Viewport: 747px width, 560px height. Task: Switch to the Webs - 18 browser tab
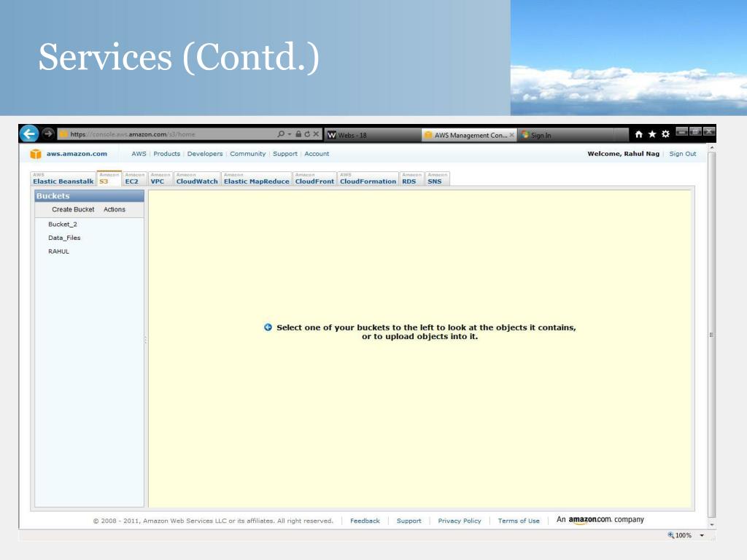coord(373,135)
